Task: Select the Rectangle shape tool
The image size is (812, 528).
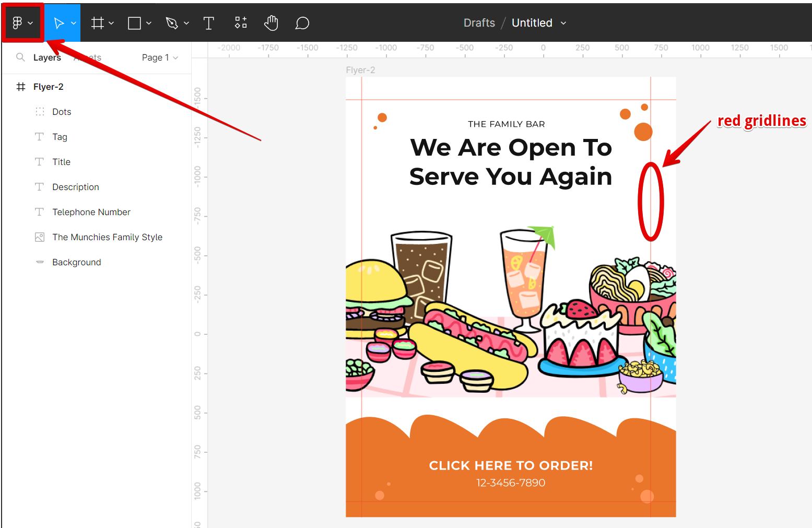Action: click(x=134, y=23)
